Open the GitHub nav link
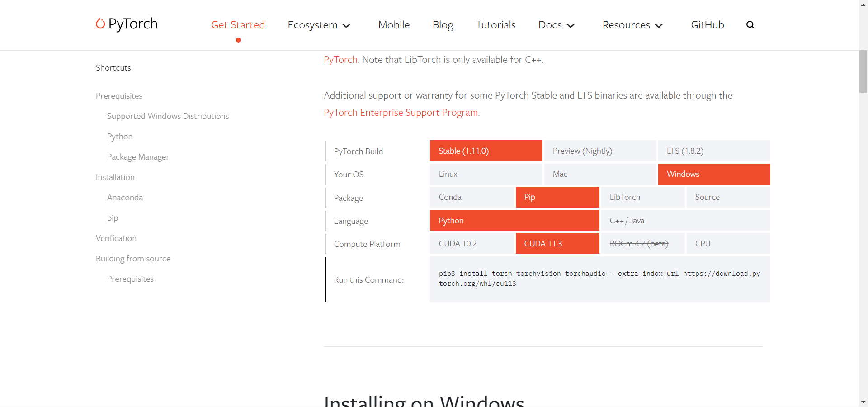Screen dimensions: 868x407 coord(708,25)
